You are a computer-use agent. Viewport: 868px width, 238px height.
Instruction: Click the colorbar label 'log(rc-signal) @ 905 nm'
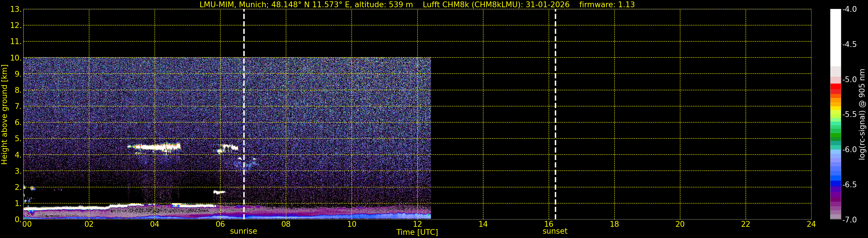[x=862, y=114]
